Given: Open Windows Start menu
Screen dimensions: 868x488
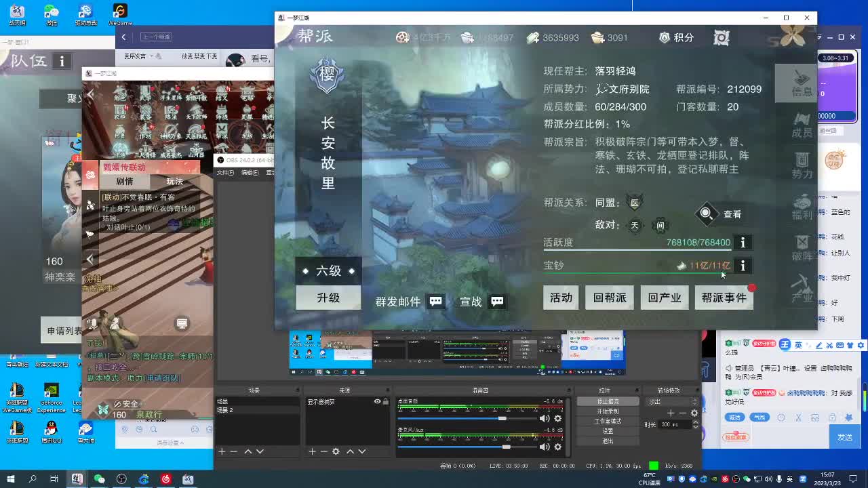Looking at the screenshot, I should click(x=10, y=479).
